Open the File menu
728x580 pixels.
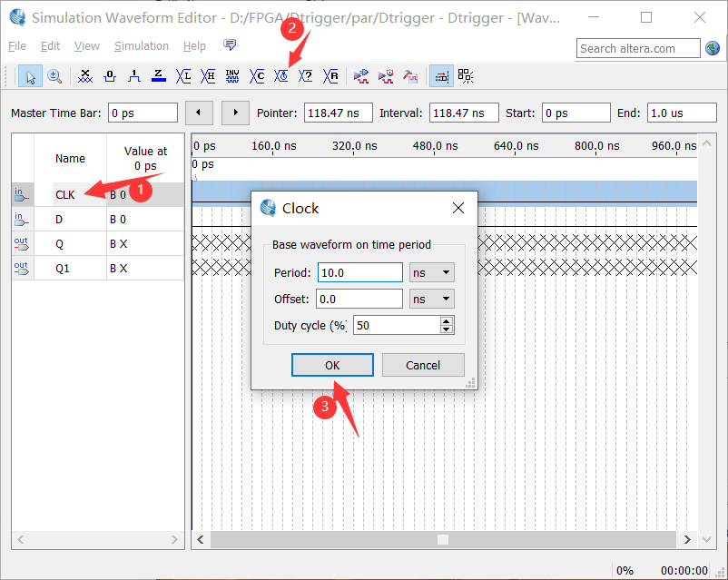[x=17, y=46]
